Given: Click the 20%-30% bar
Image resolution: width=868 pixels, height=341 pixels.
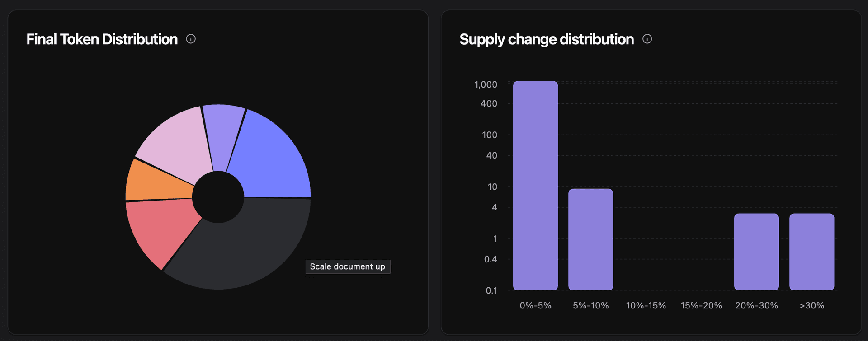Looking at the screenshot, I should click(x=756, y=251).
